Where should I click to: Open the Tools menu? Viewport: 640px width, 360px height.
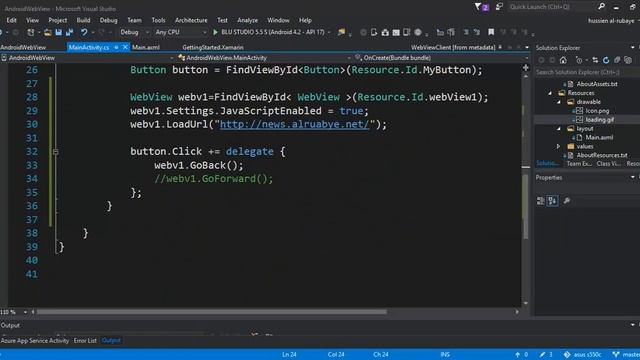pos(158,20)
